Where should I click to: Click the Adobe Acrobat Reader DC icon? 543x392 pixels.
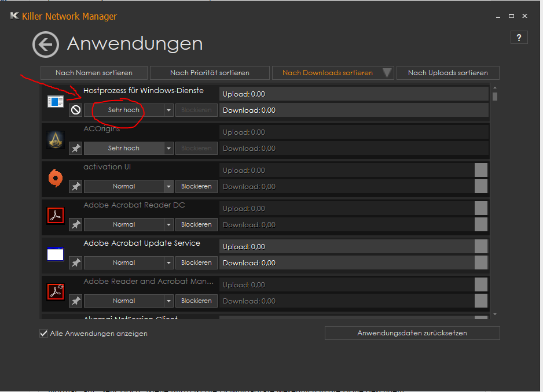click(x=56, y=216)
